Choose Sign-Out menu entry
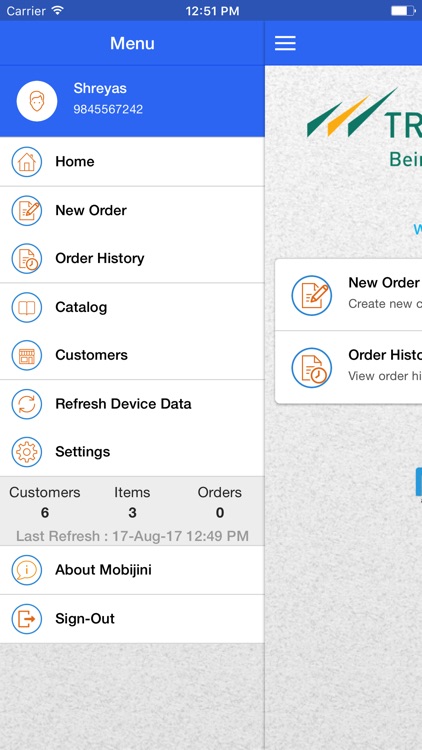The height and width of the screenshot is (750, 422). point(132,618)
